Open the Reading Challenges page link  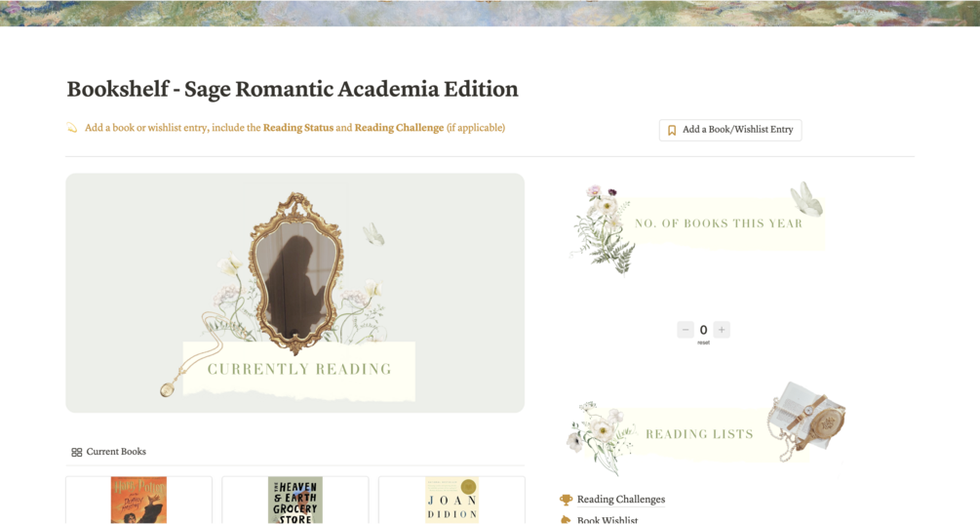coord(620,500)
